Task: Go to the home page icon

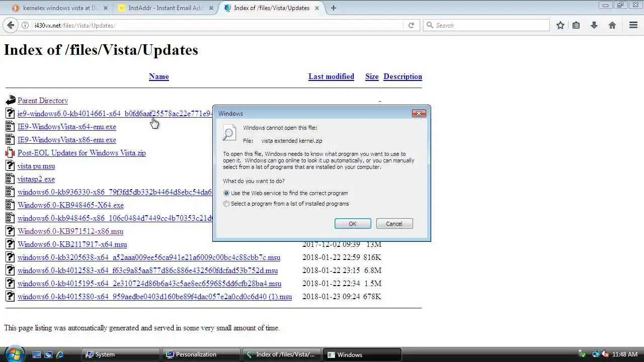Action: (612, 25)
